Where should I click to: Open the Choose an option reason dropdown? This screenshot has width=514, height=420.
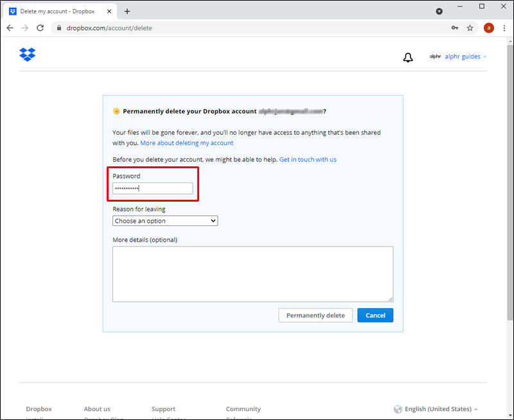164,220
